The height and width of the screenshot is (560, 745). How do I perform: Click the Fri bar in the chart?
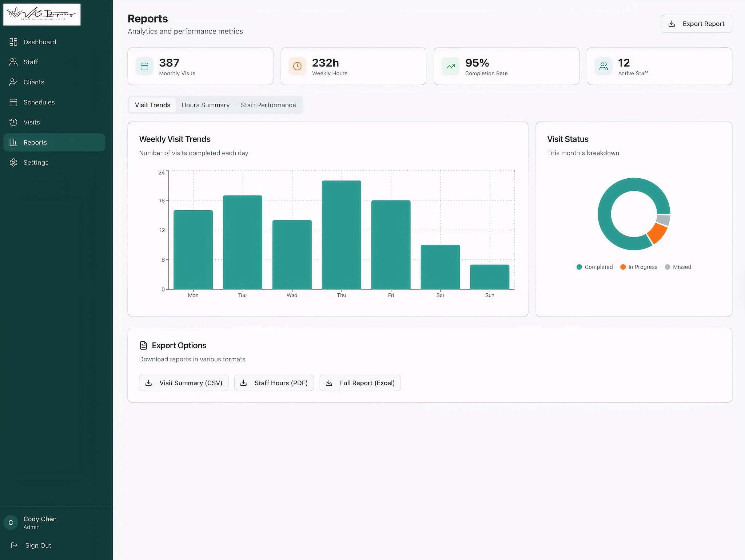tap(391, 245)
